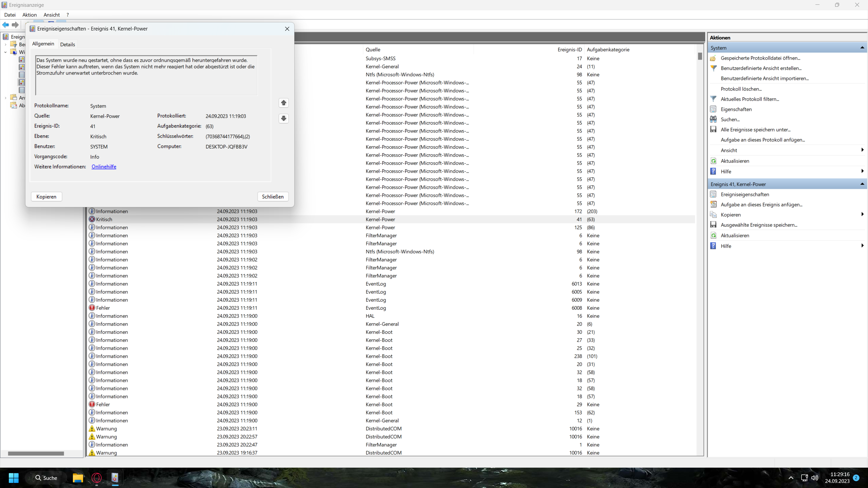Click the horizontal scrollbar in tree pane
Screen dimensions: 868x488
(x=36, y=453)
